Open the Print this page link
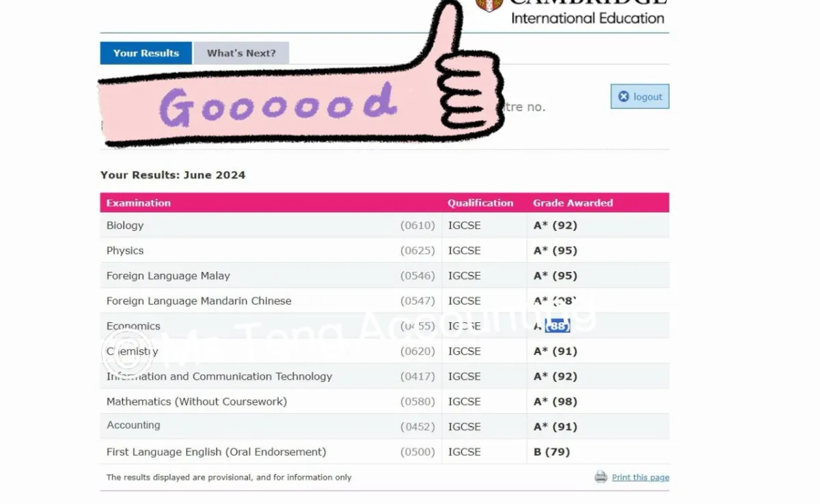This screenshot has height=504, width=820. pos(640,477)
